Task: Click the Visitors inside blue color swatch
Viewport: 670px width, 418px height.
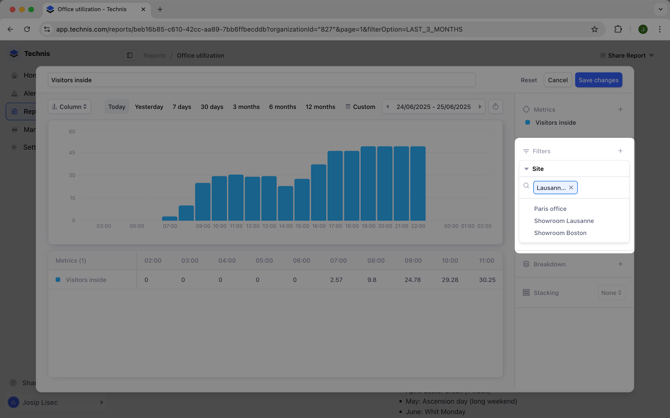Action: point(58,280)
